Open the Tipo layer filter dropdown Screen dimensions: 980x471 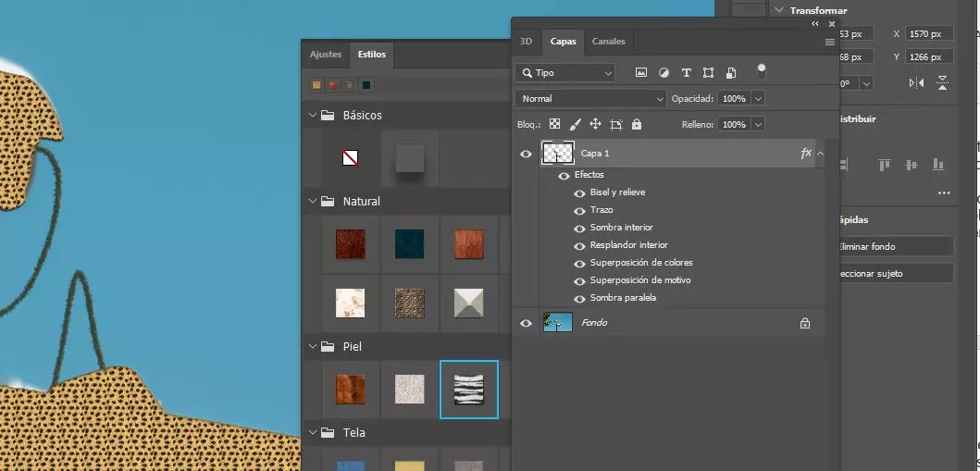565,73
